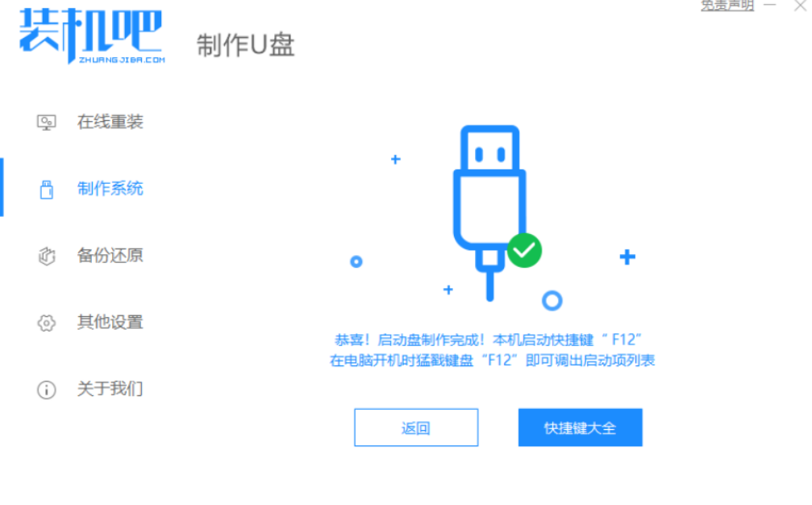Click the large USB plug illustration

coord(490,212)
